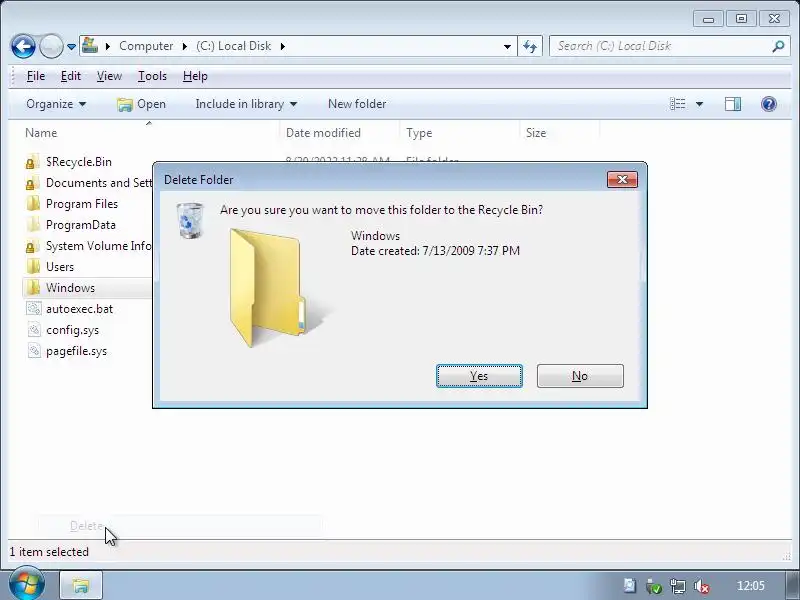Create a New folder
Image resolution: width=800 pixels, height=600 pixels.
(x=357, y=104)
